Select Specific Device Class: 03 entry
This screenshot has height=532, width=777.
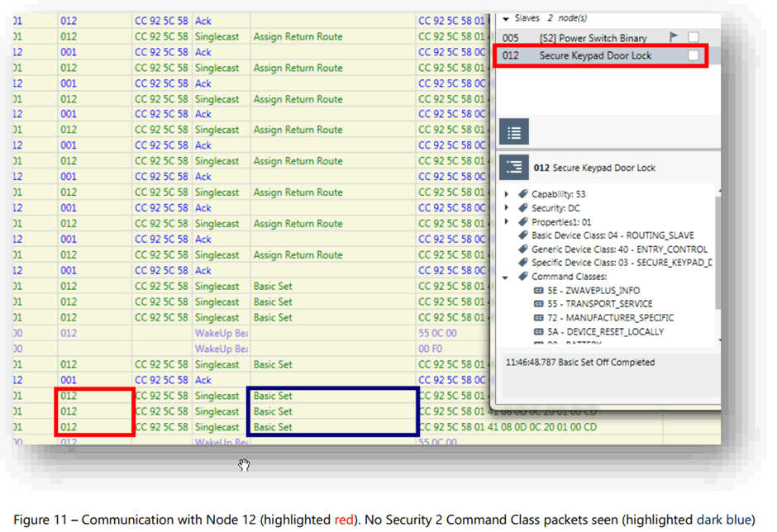[622, 263]
